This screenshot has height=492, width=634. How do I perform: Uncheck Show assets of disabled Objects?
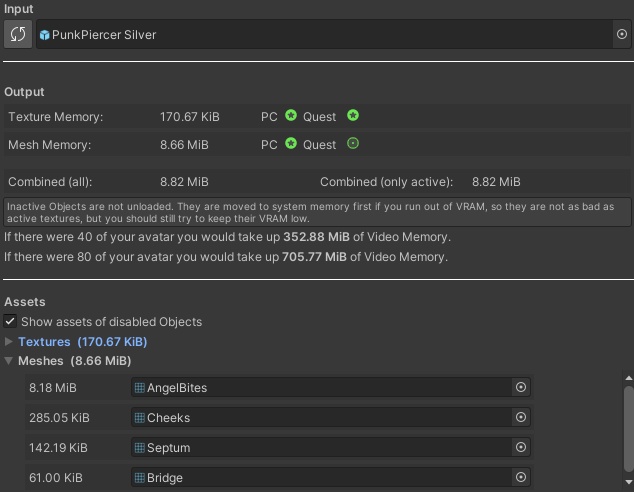(10, 322)
